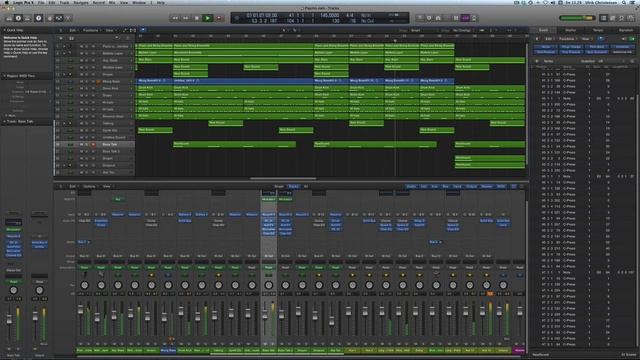Solo the Moog Bass track

pyautogui.click(x=87, y=81)
